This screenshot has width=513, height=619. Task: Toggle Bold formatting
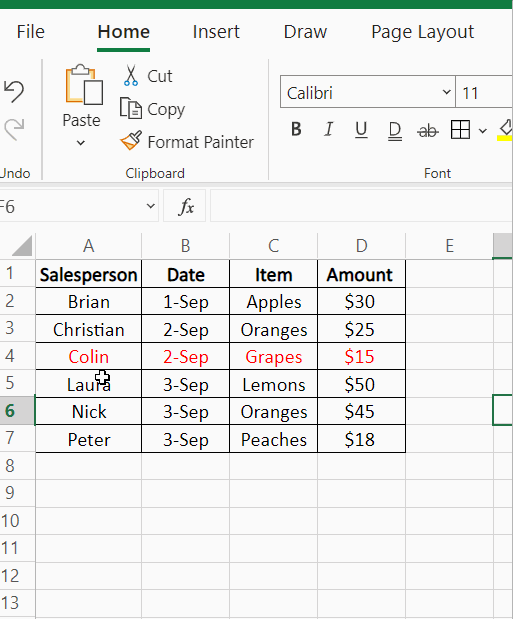point(296,129)
